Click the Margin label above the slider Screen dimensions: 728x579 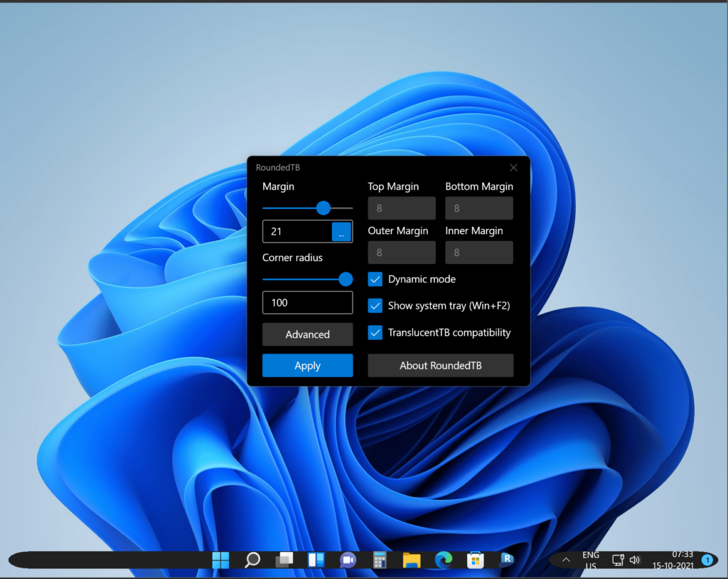(x=278, y=186)
